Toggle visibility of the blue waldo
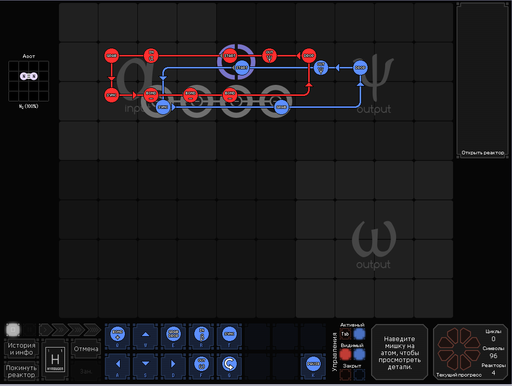Screen dimensions: 512x386 359,354
